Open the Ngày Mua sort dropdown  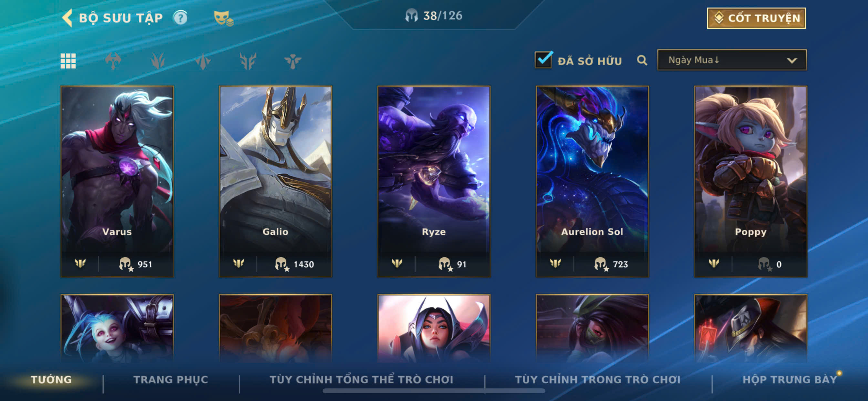click(x=731, y=60)
